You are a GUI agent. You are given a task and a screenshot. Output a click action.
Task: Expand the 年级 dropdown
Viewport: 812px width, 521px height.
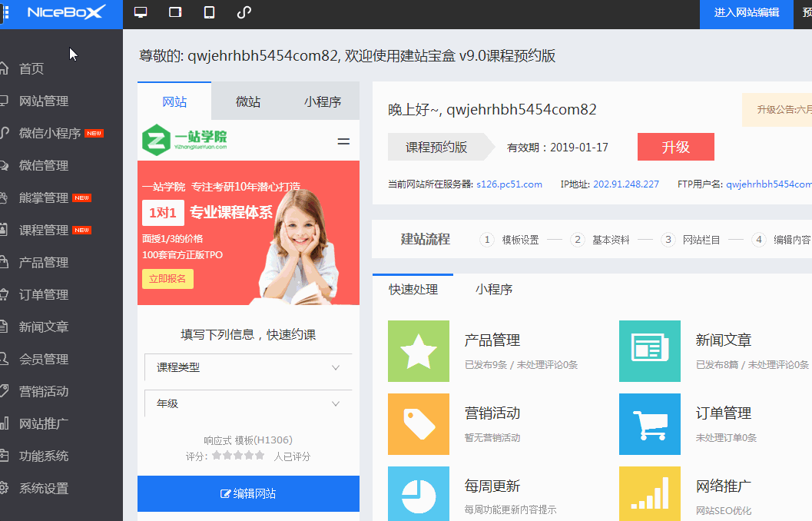coord(248,403)
